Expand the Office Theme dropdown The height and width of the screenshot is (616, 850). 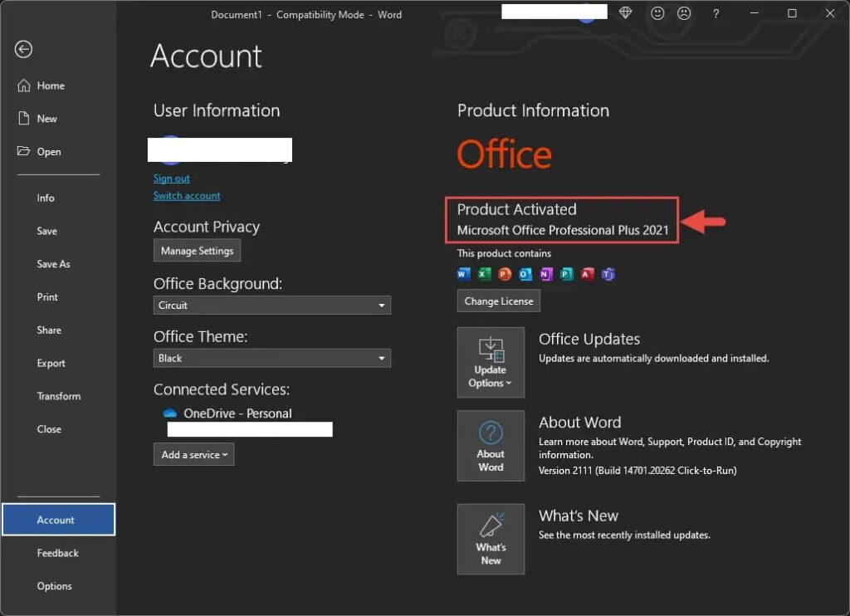(x=271, y=359)
